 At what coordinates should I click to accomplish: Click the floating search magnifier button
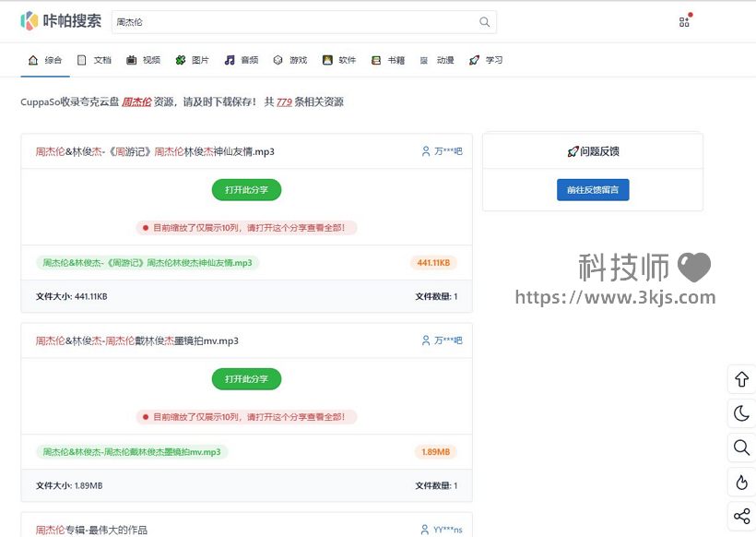click(x=741, y=447)
